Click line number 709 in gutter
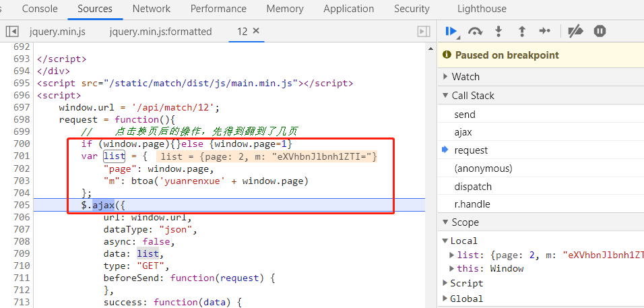Image resolution: width=644 pixels, height=308 pixels. click(x=22, y=253)
